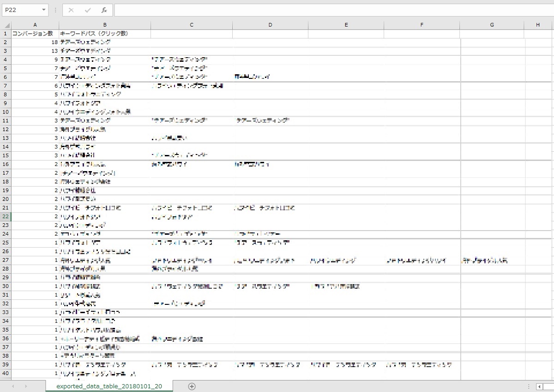Select row 27 header
The width and height of the screenshot is (554, 392).
pyautogui.click(x=6, y=260)
